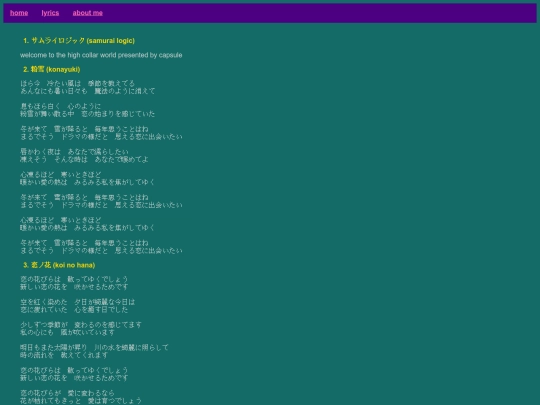Click the konayuki lyric line starting 'ほら今 冷たい風は'

[77, 83]
